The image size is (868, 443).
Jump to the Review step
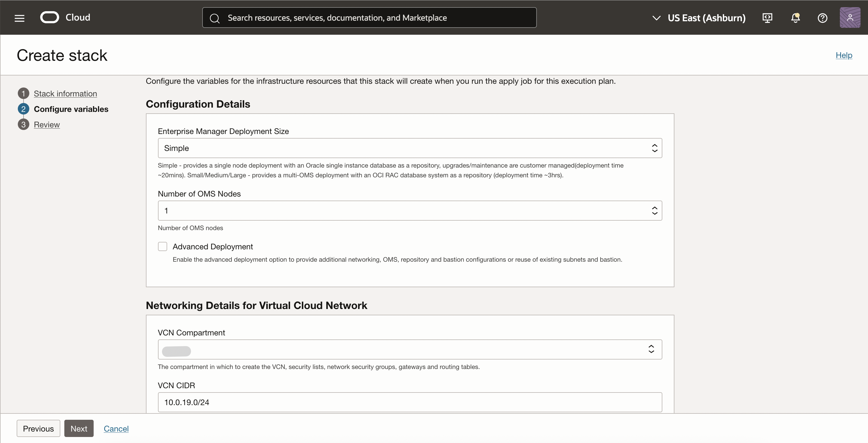(47, 125)
